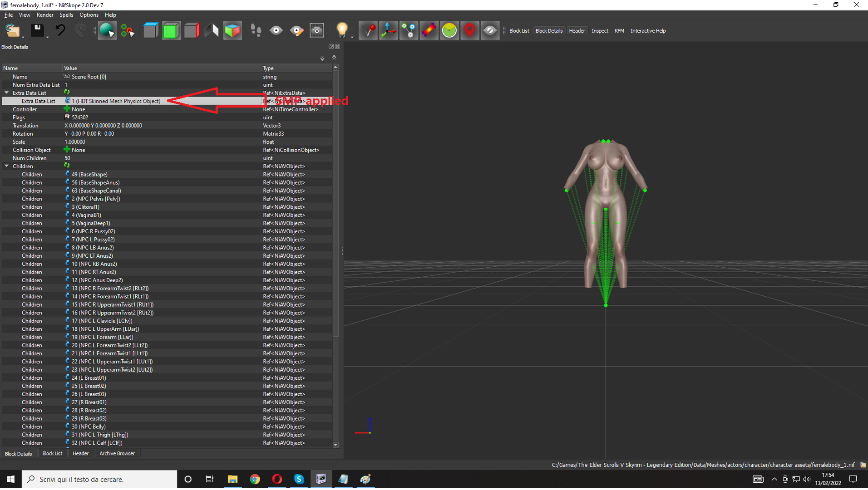Toggle the show hidden eye icon
868x490 pixels.
(x=490, y=30)
